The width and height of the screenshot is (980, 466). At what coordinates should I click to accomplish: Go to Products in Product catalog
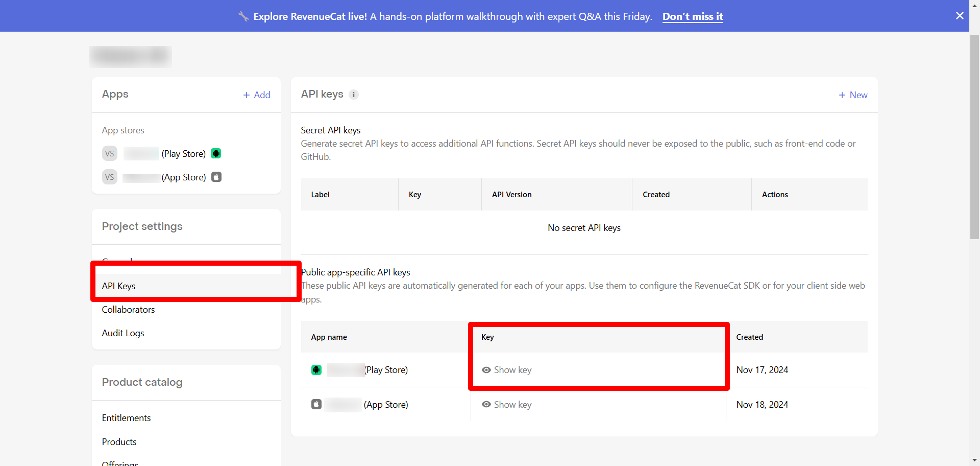pyautogui.click(x=119, y=442)
